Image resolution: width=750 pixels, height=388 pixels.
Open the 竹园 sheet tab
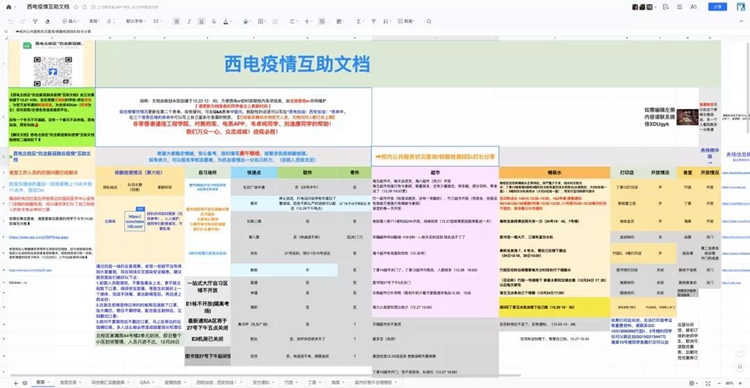[290, 383]
